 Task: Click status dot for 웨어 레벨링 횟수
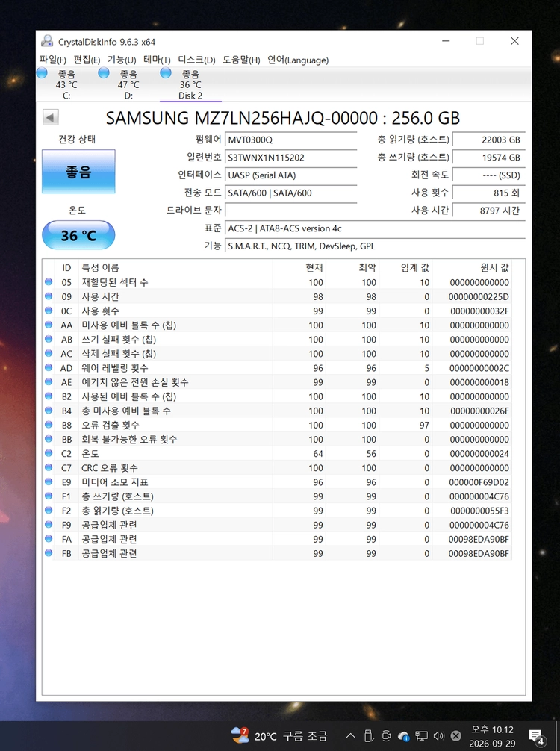pyautogui.click(x=49, y=368)
